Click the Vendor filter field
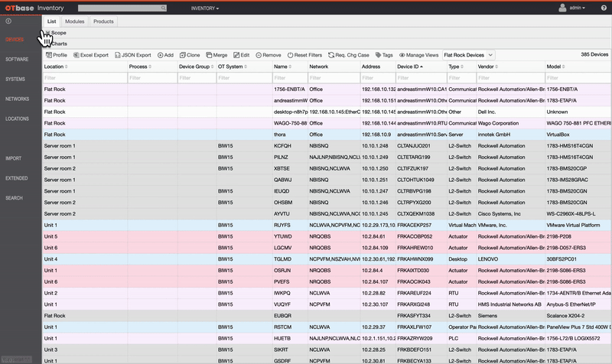Image resolution: width=612 pixels, height=364 pixels. coord(511,78)
